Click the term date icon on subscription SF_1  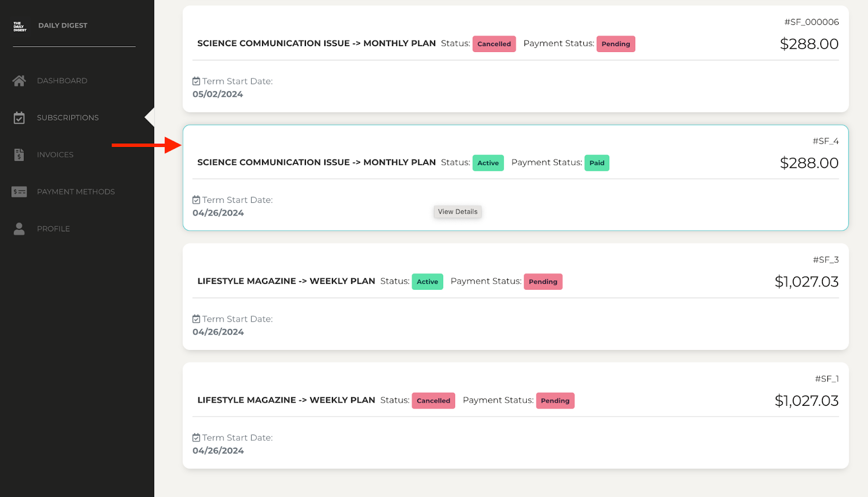tap(196, 437)
